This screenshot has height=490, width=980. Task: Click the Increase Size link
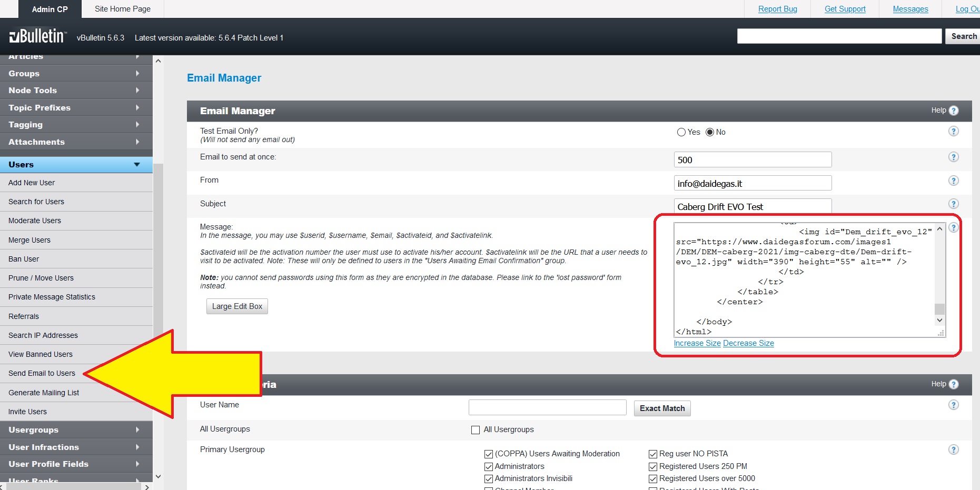tap(697, 343)
